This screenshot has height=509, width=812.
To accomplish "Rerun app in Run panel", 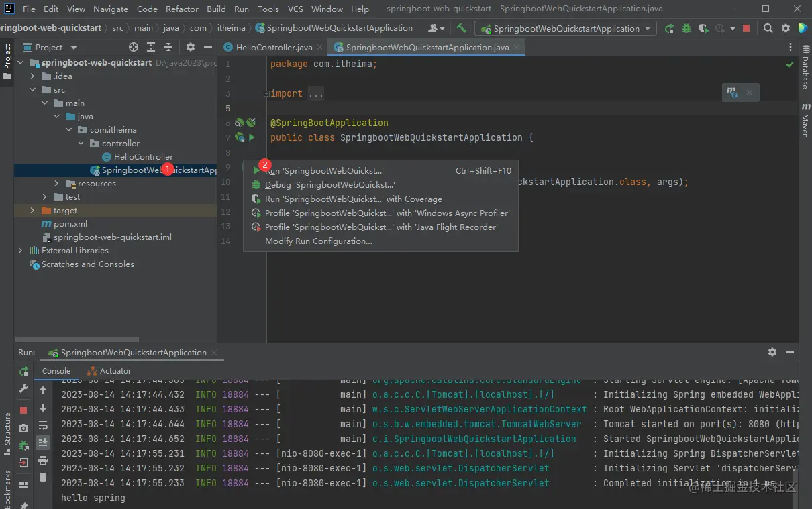I will click(x=23, y=372).
